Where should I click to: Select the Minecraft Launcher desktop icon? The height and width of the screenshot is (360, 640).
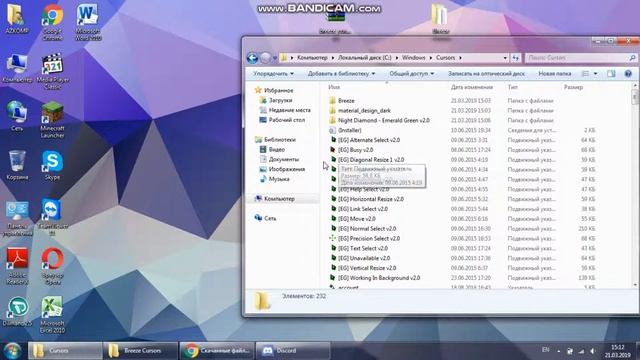(x=52, y=120)
